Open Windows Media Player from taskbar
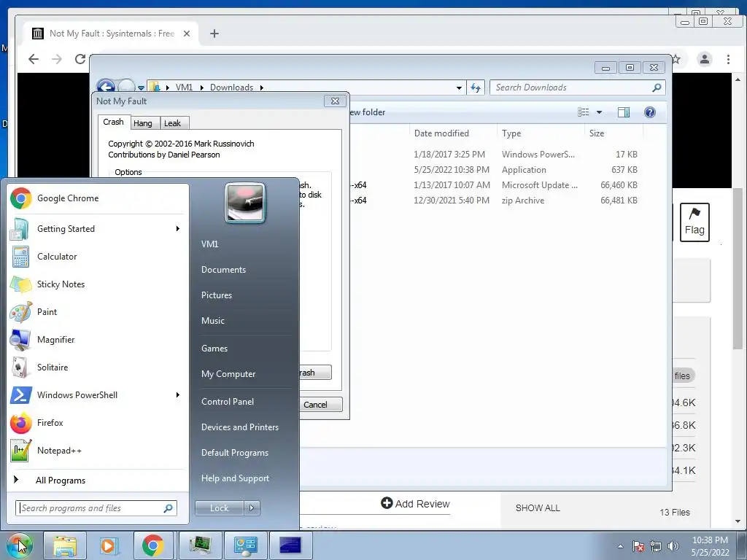Screen dimensions: 747x560 [x=108, y=545]
